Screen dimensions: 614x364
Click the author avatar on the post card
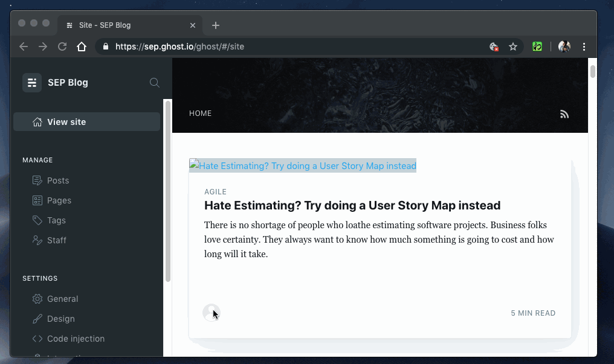point(212,313)
